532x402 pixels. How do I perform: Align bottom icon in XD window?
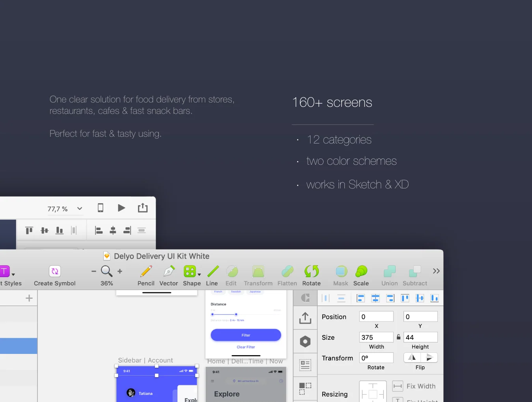(x=60, y=230)
